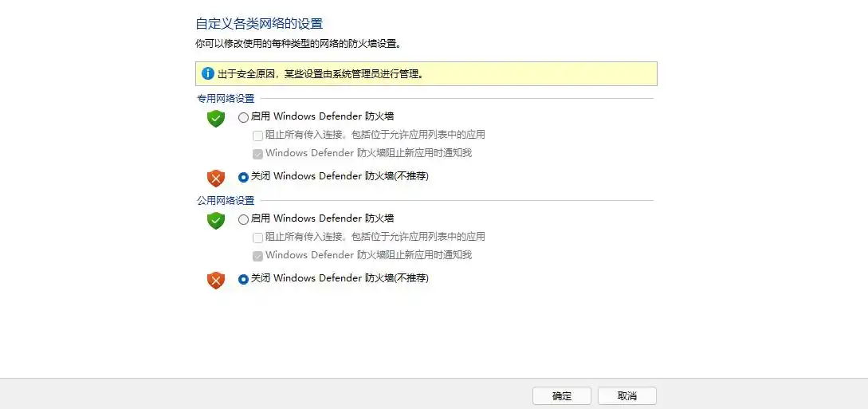Check 阻止所有传入连接 under 公用网络设置
The height and width of the screenshot is (409, 868).
tap(258, 238)
